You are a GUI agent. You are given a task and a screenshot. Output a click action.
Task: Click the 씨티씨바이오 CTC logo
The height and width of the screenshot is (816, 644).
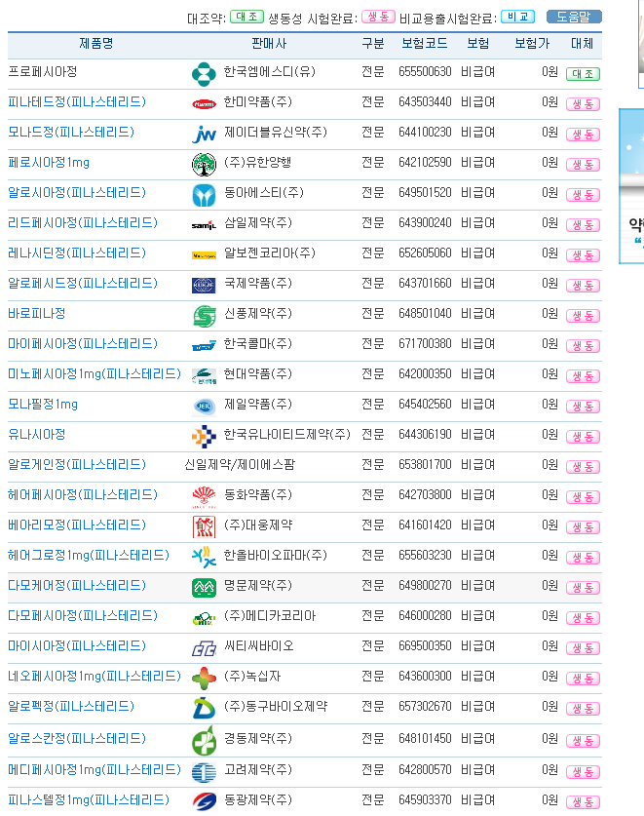pos(204,648)
